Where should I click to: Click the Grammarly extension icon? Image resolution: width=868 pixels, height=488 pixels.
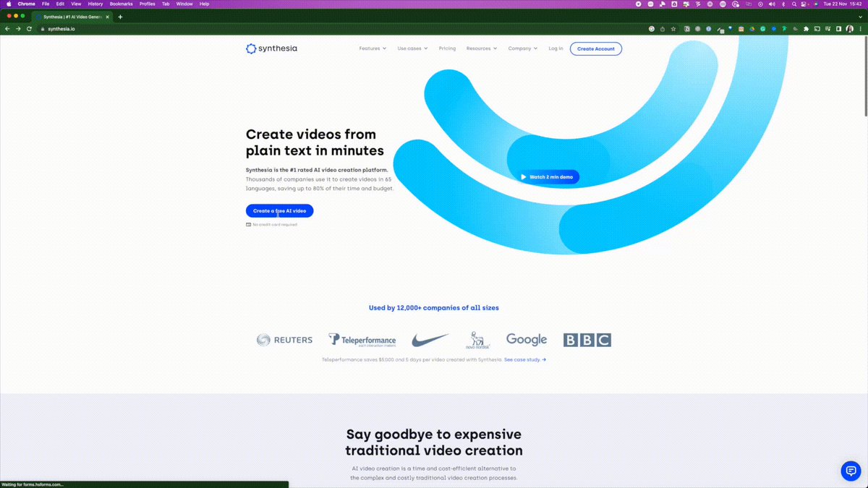tap(762, 29)
